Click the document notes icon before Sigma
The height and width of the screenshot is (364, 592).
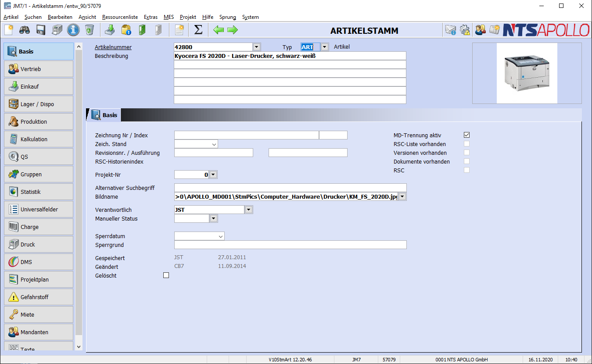179,30
